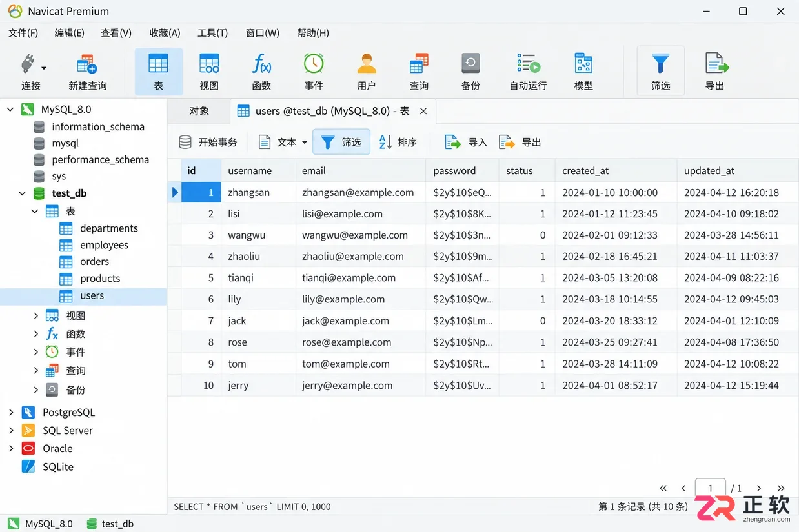This screenshot has width=799, height=532.
Task: Open the 事件 event clock icon
Action: click(x=314, y=72)
